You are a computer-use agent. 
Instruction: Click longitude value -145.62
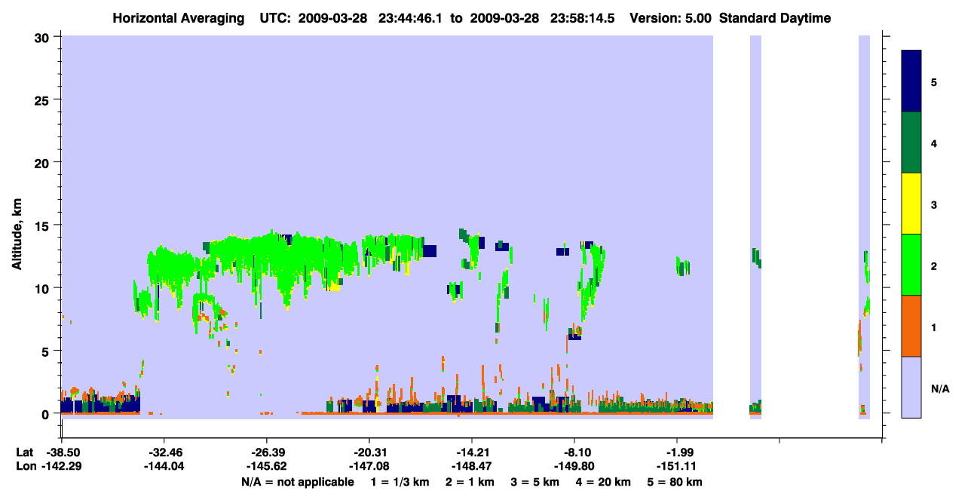[266, 466]
